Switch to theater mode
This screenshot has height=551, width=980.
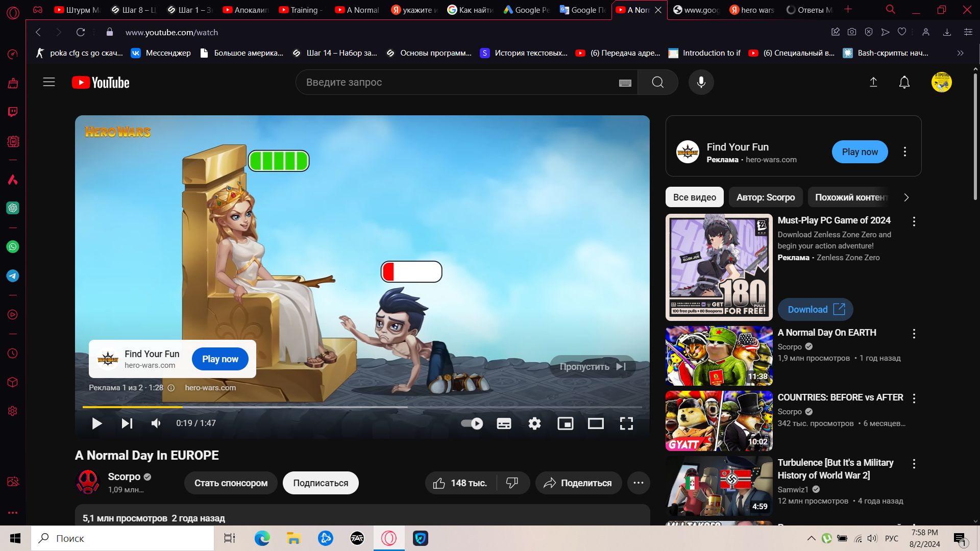tap(596, 423)
